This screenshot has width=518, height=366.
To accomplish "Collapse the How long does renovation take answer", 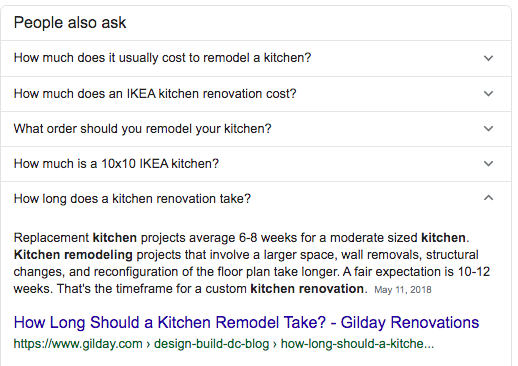I will pyautogui.click(x=488, y=198).
